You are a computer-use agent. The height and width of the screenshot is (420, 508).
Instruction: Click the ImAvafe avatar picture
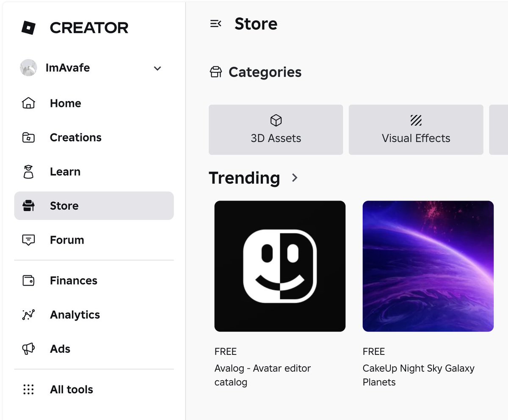(x=28, y=68)
